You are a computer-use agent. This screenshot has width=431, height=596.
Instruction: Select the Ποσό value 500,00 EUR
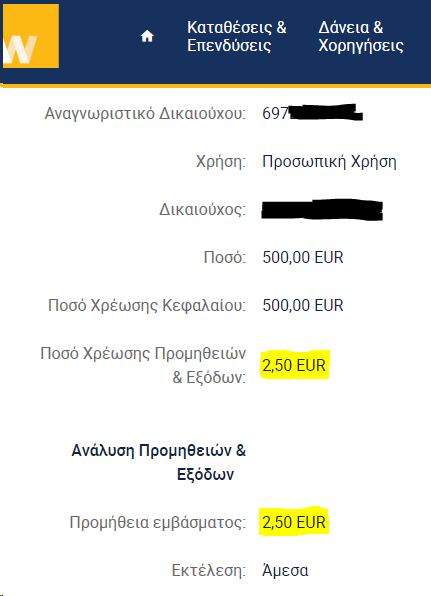coord(303,257)
